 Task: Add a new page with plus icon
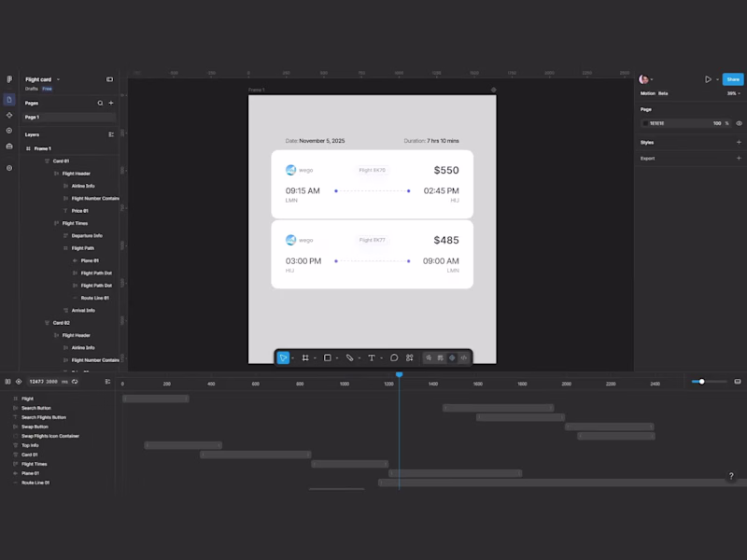coord(111,103)
